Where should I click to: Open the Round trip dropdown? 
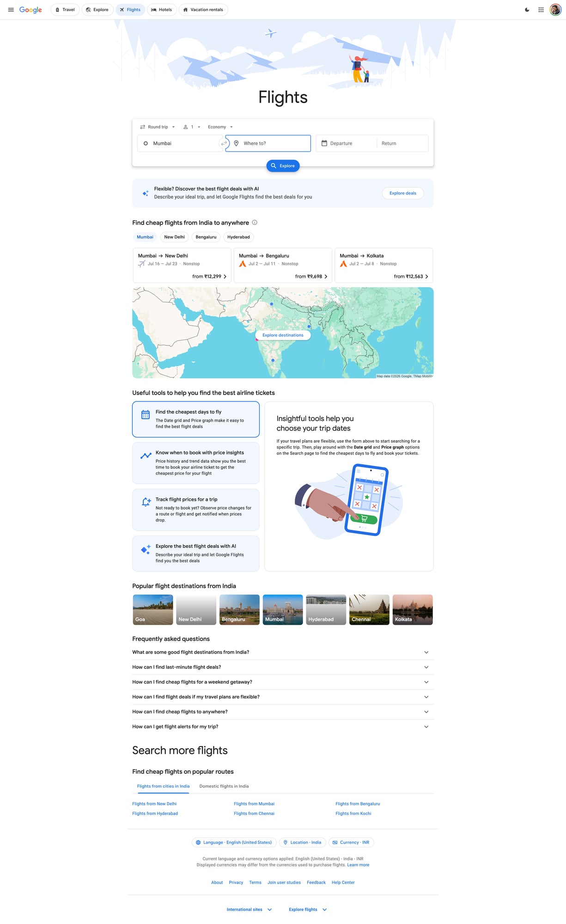pos(158,127)
